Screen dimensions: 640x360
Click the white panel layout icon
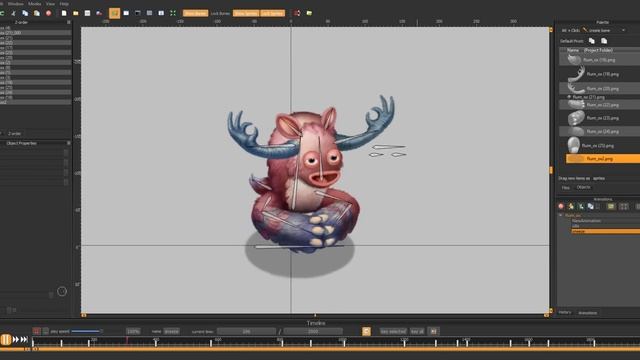[126, 13]
